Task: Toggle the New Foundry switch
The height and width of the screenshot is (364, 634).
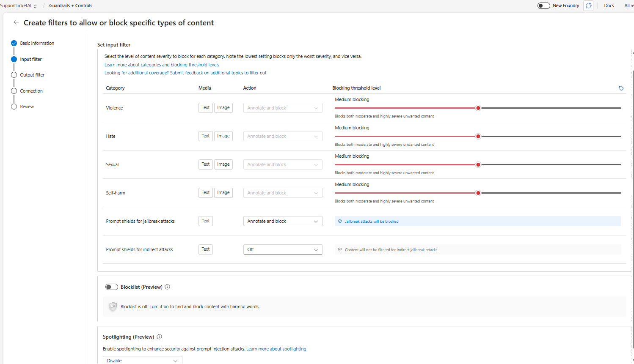Action: click(x=543, y=6)
